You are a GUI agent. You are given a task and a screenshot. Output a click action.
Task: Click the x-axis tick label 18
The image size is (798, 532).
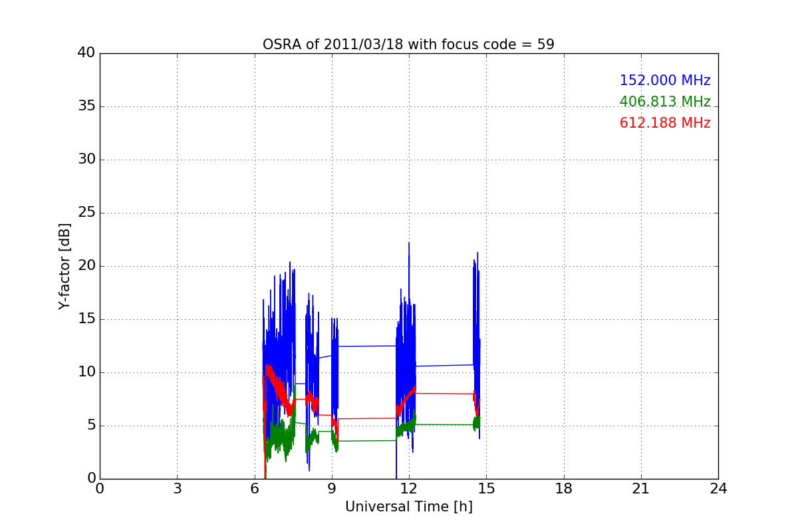564,489
